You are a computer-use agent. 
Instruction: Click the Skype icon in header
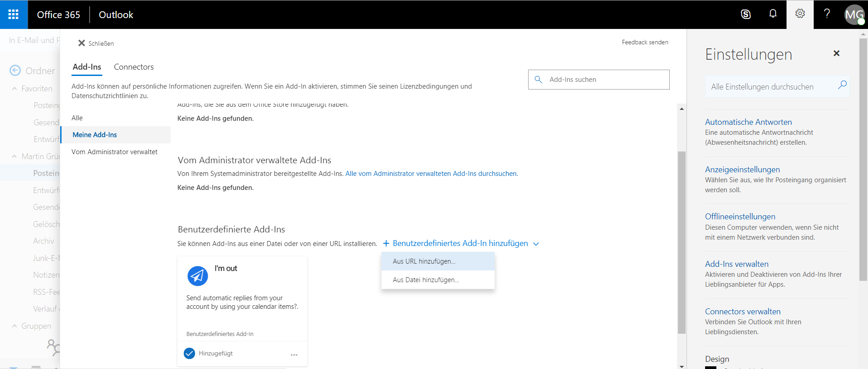(x=746, y=14)
